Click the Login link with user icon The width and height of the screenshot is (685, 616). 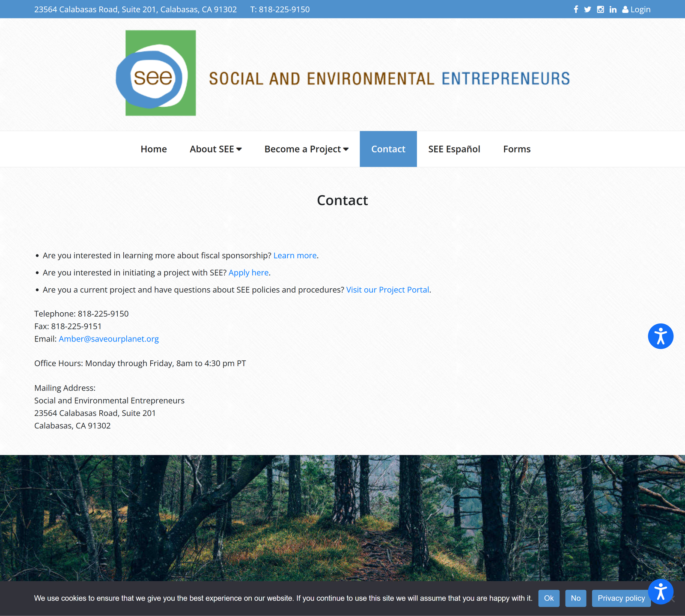pos(636,9)
